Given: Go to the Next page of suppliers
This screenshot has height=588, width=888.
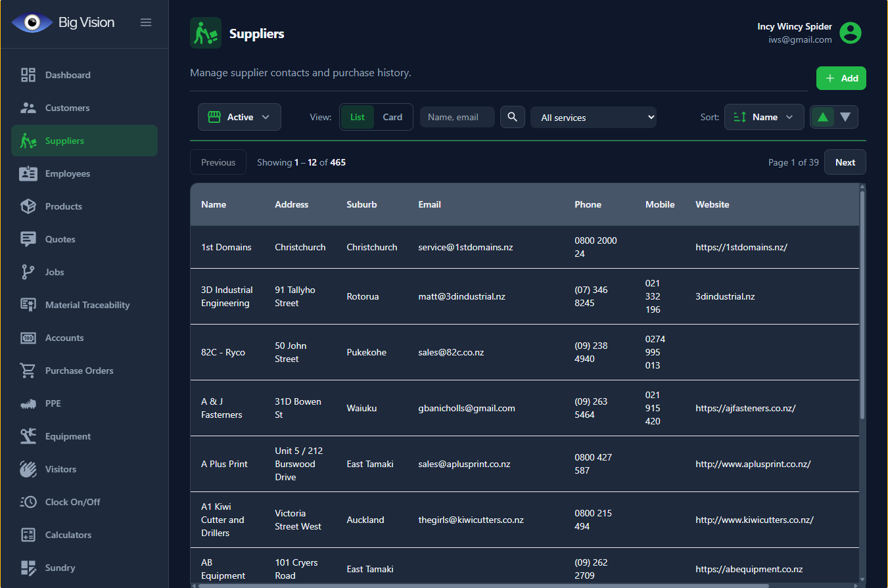Looking at the screenshot, I should coord(845,162).
